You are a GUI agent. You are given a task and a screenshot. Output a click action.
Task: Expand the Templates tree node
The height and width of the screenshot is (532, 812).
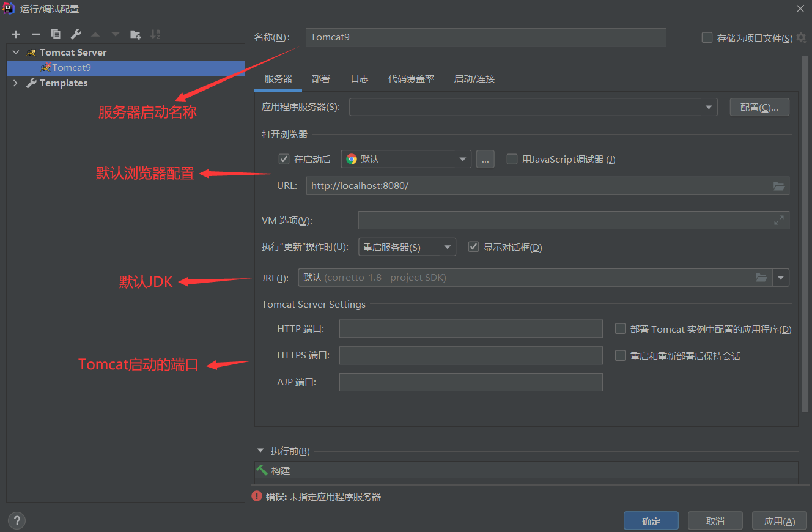pyautogui.click(x=16, y=83)
